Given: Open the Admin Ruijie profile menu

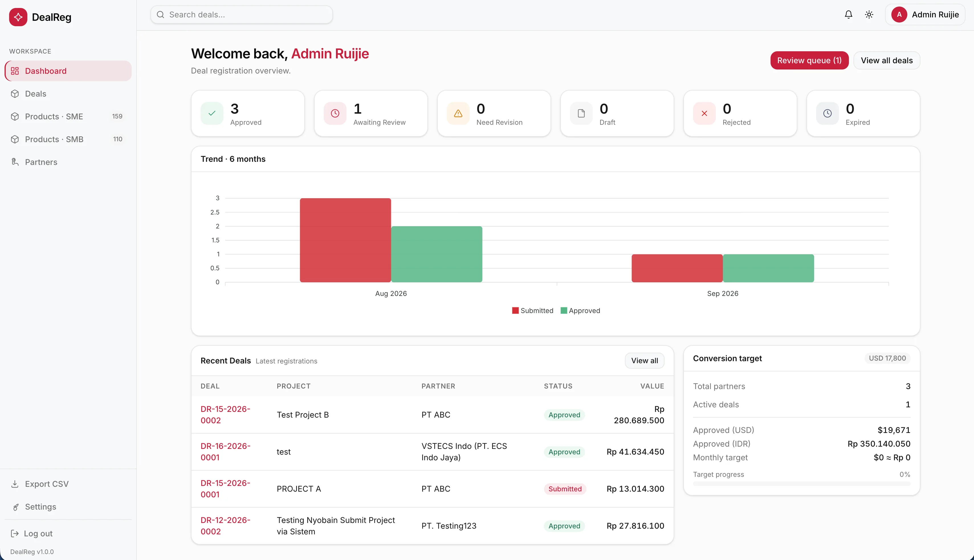Looking at the screenshot, I should (x=925, y=15).
